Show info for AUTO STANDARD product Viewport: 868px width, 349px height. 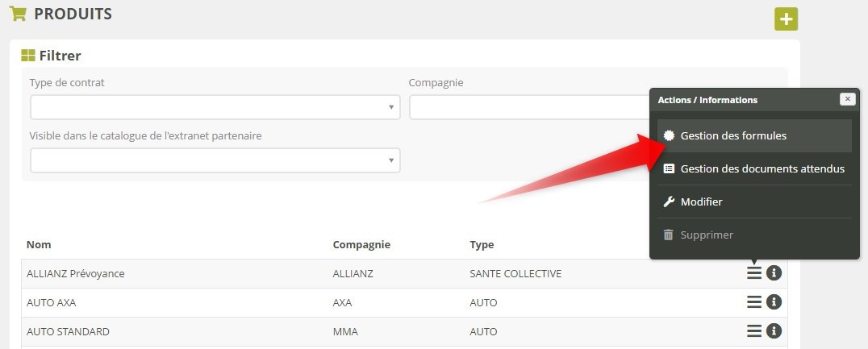coord(774,331)
